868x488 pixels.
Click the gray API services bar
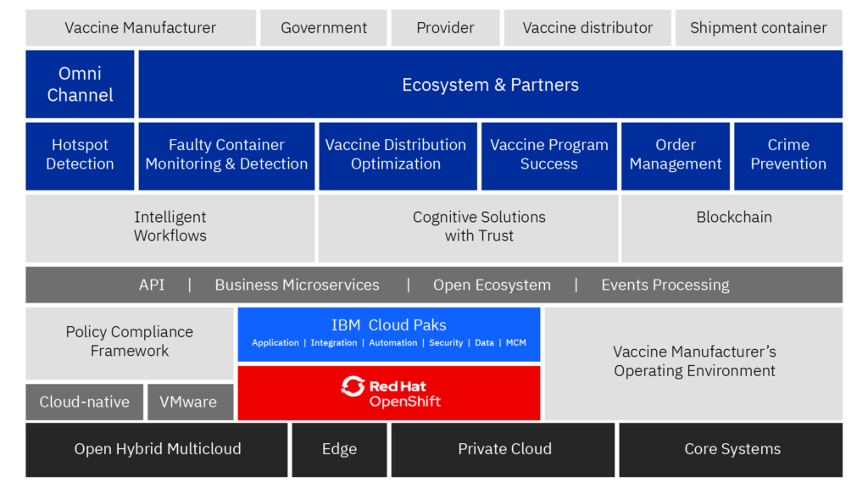tap(434, 285)
